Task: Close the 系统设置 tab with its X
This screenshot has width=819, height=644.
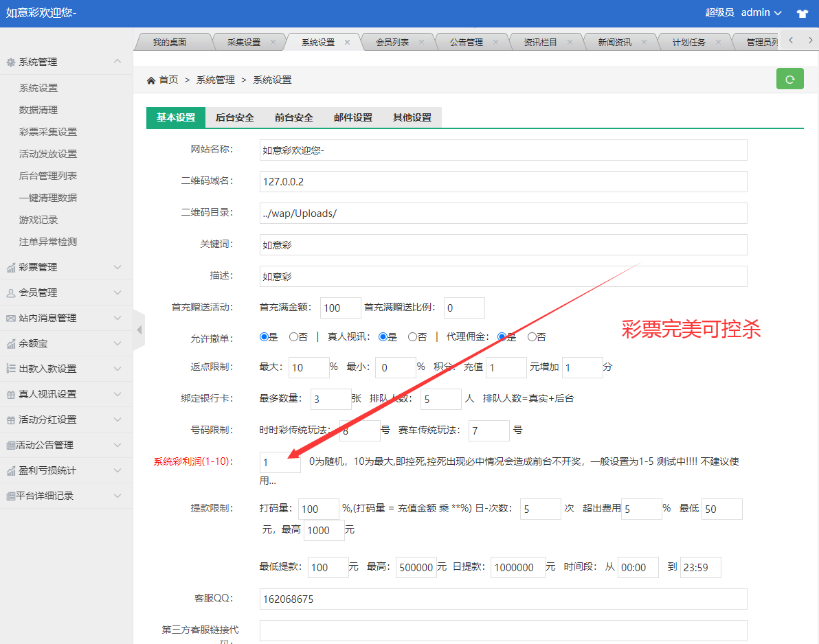Action: pos(347,42)
